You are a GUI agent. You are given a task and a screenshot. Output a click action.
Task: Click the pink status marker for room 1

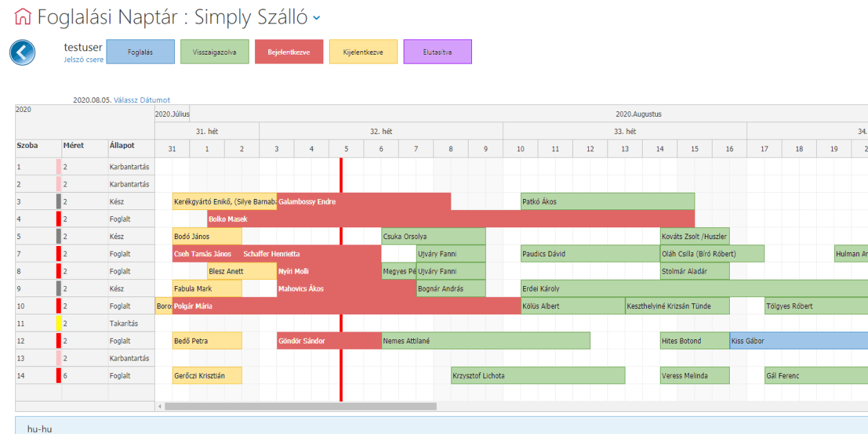point(59,167)
